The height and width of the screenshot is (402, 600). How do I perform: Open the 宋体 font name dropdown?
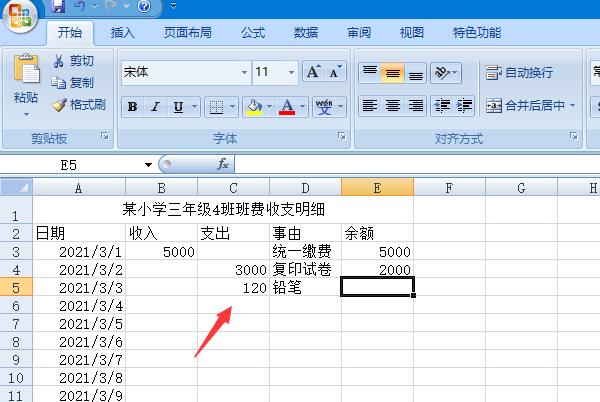click(244, 72)
